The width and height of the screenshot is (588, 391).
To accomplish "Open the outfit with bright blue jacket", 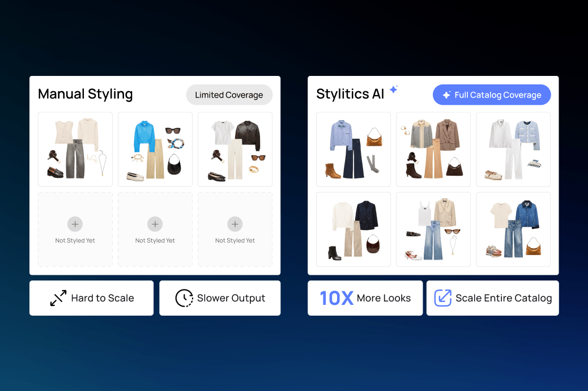I will [155, 150].
